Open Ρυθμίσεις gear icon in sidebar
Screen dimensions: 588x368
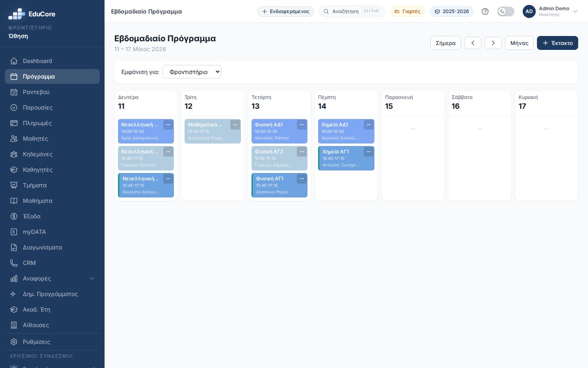coord(14,342)
